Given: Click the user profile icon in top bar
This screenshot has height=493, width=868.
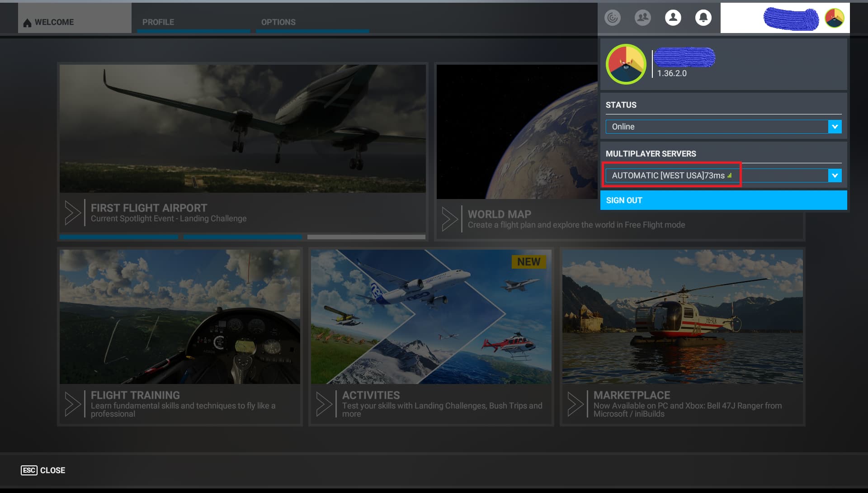Looking at the screenshot, I should [673, 18].
